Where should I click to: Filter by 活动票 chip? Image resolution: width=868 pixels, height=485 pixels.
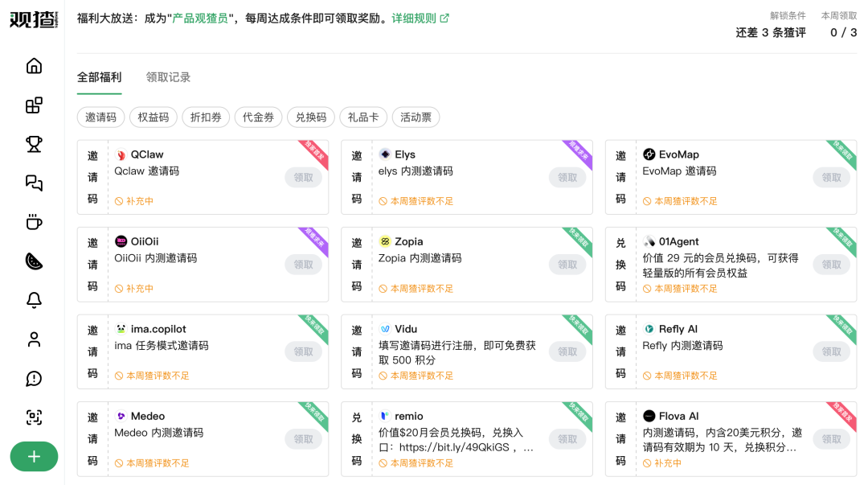click(416, 117)
